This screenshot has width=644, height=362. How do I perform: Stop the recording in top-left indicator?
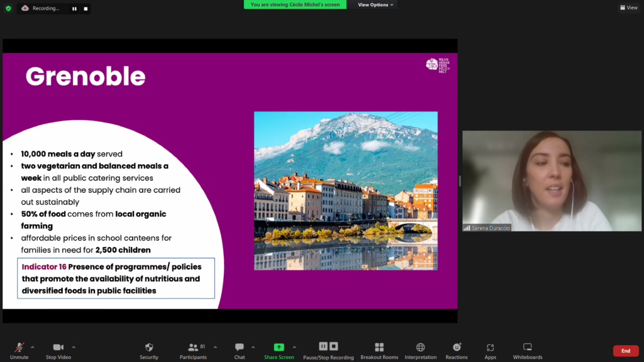[86, 9]
